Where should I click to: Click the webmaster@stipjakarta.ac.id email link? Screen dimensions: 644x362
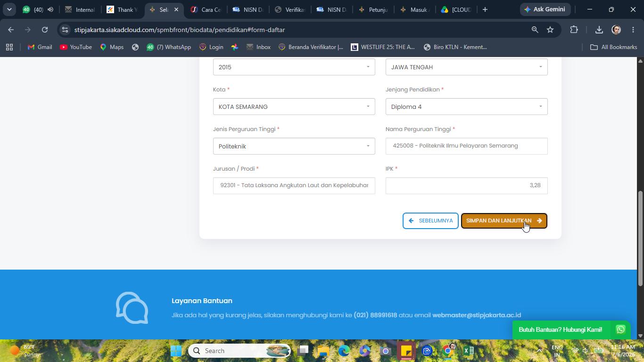point(477,315)
